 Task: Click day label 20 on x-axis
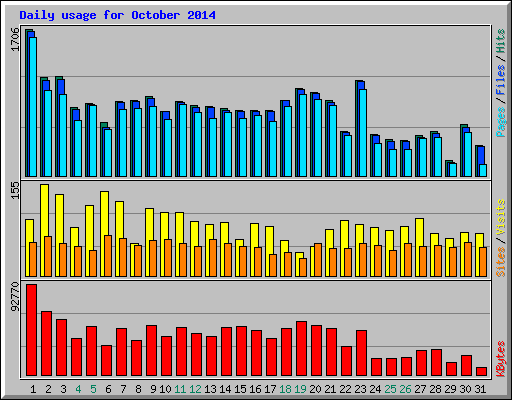click(x=315, y=389)
